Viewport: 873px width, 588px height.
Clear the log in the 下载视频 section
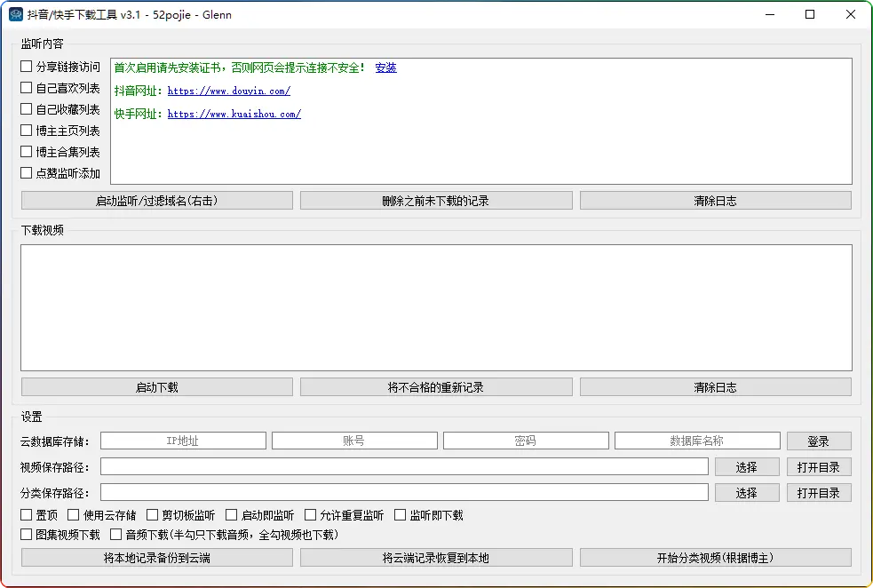coord(716,387)
